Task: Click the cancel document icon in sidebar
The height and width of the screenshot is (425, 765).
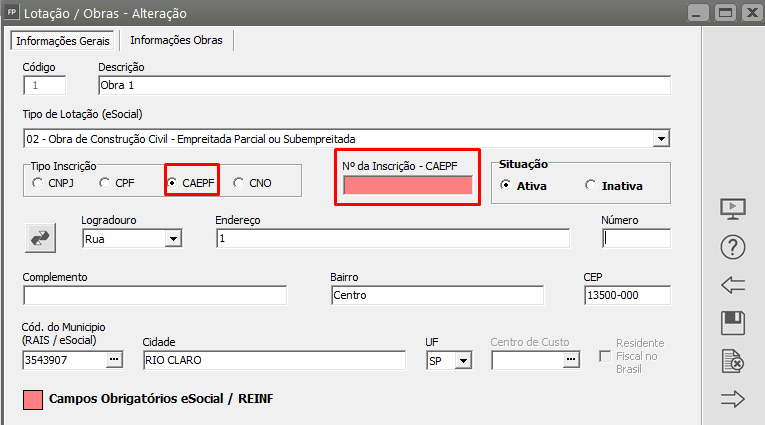Action: (734, 361)
